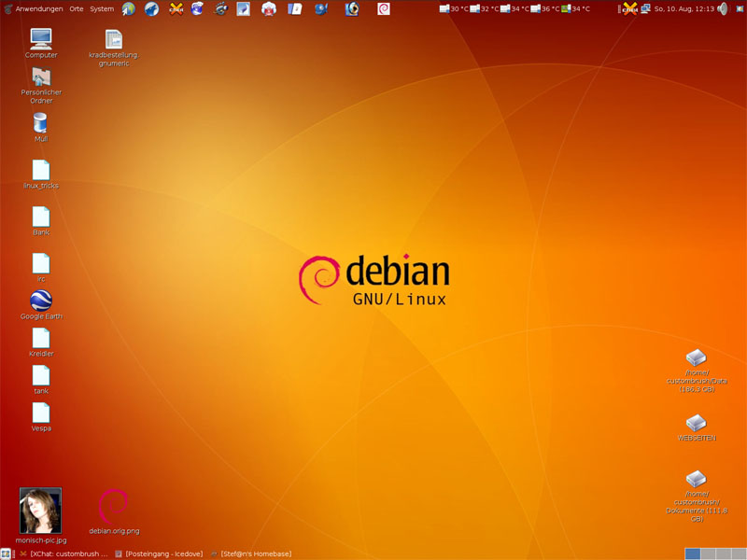Viewport: 747px width, 560px height.
Task: Open the System menu
Action: [x=102, y=9]
